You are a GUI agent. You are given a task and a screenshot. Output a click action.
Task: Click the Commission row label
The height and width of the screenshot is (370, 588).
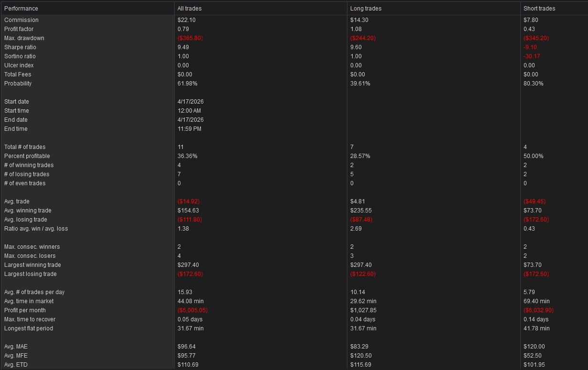(21, 20)
